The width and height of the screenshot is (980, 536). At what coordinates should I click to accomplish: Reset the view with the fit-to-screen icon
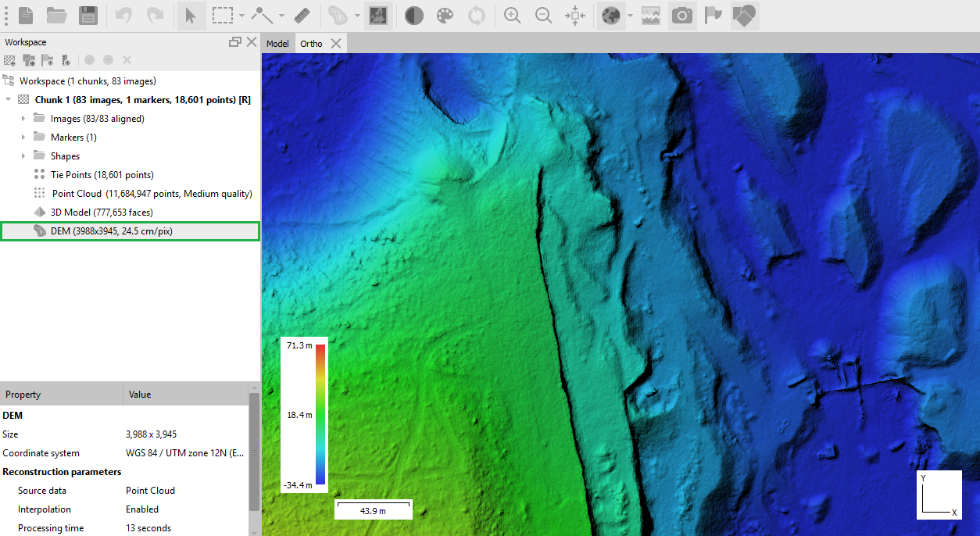coord(575,16)
